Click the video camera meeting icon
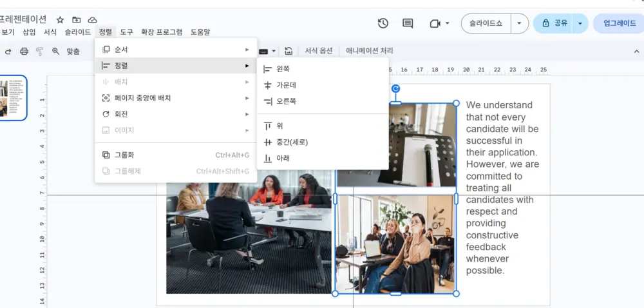Viewport: 644px width, 308px height. [x=435, y=23]
